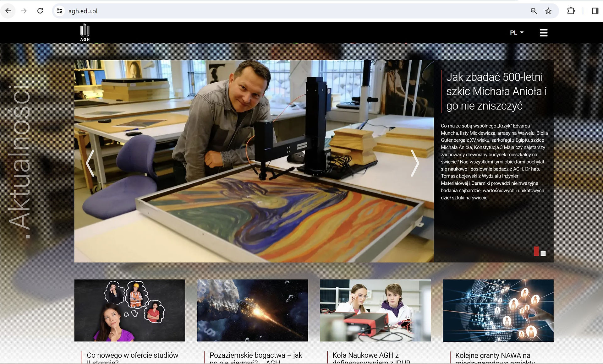This screenshot has width=603, height=364.
Task: Advance to the next news slide
Action: [415, 163]
